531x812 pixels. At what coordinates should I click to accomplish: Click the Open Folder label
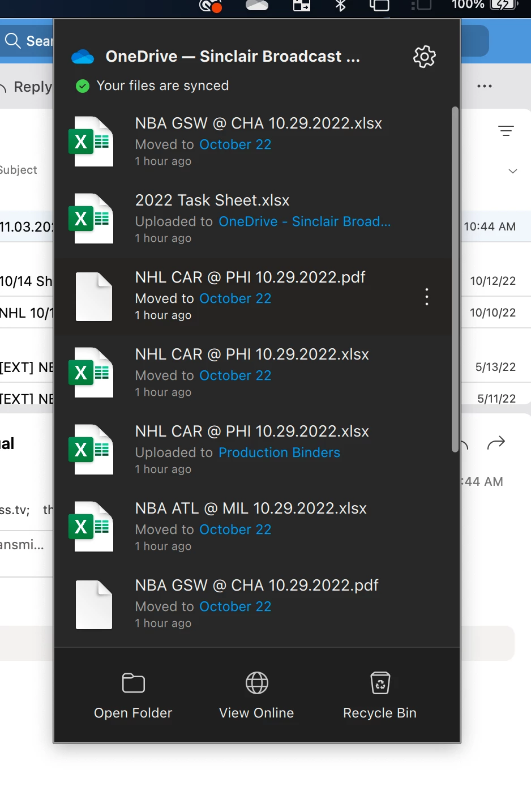[133, 713]
